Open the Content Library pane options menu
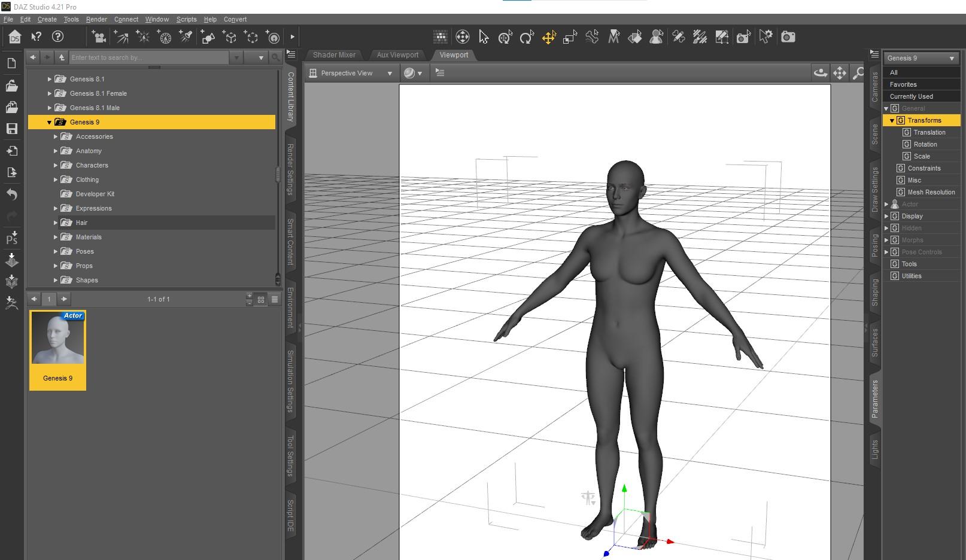This screenshot has height=560, width=966. tap(291, 54)
